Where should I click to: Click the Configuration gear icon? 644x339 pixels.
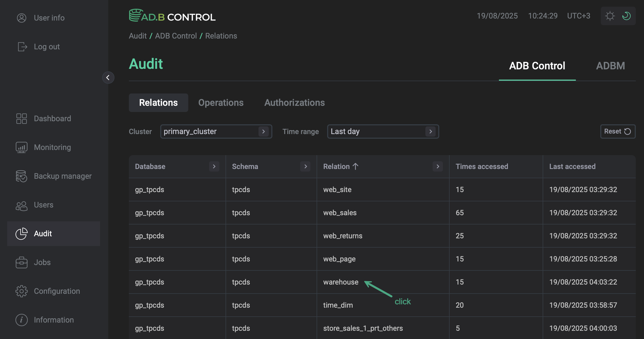point(22,291)
